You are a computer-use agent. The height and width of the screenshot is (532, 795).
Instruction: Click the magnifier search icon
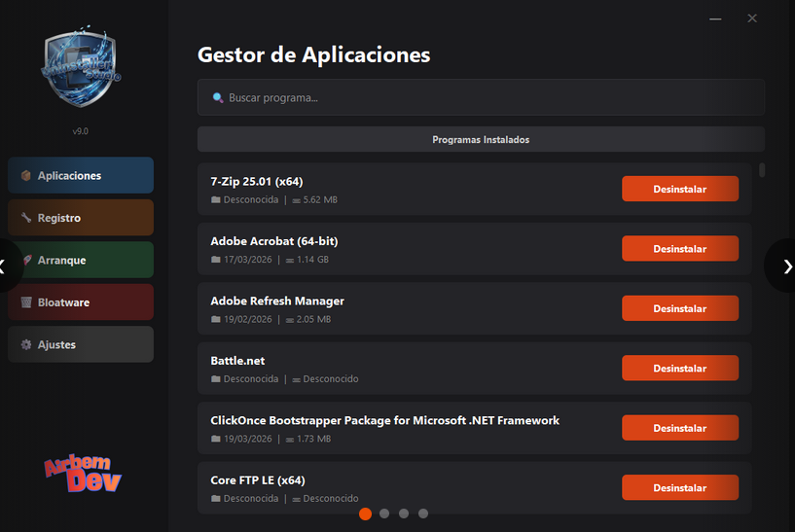point(218,97)
